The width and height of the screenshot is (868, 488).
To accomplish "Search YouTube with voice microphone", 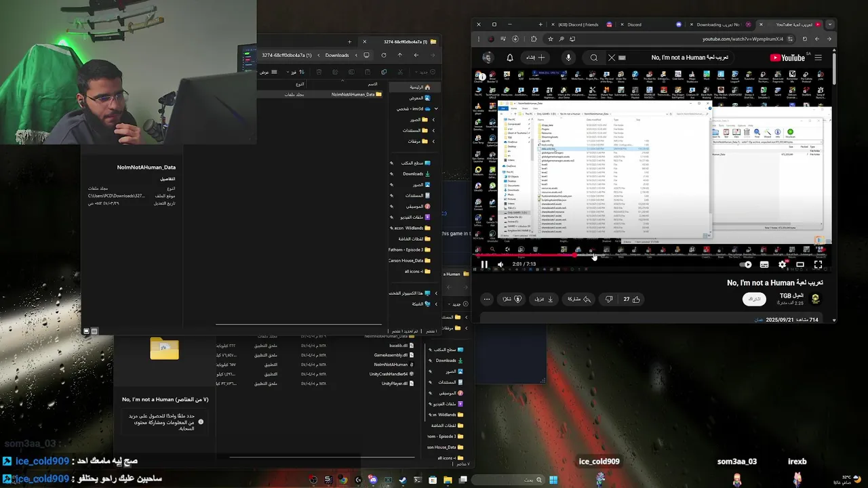I will coord(568,58).
